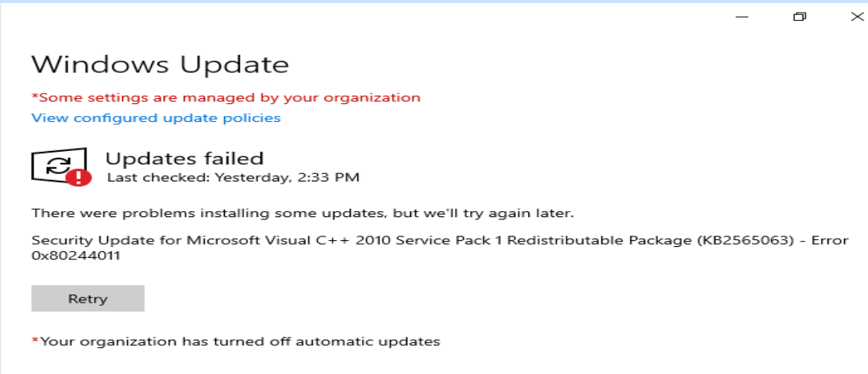Image resolution: width=868 pixels, height=374 pixels.
Task: Click the red asterisk before Some settings
Action: point(34,97)
